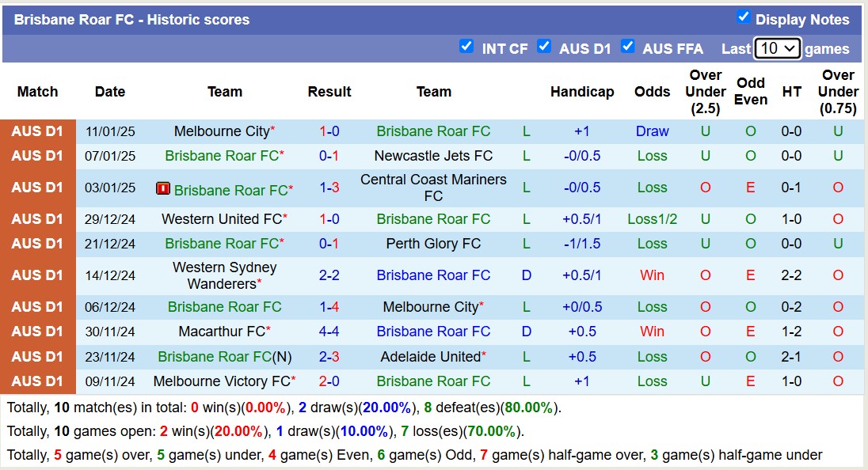This screenshot has width=868, height=470.
Task: Click the Draw odds on the top row
Action: 652,131
